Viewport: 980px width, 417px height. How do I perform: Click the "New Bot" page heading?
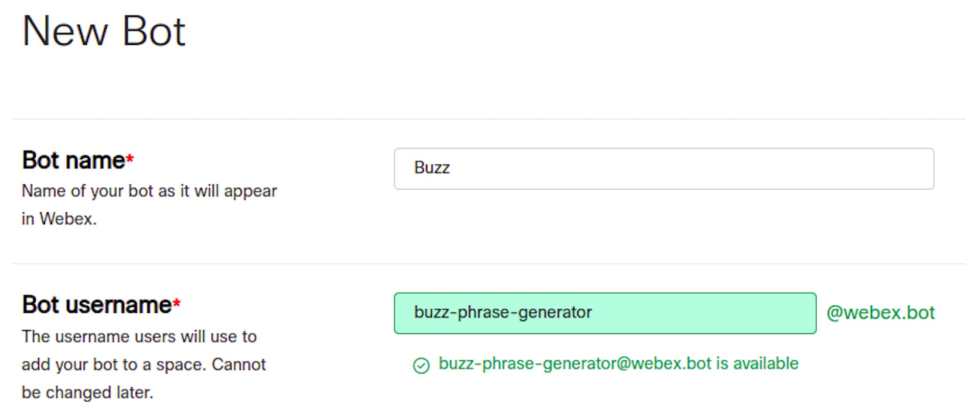[104, 32]
